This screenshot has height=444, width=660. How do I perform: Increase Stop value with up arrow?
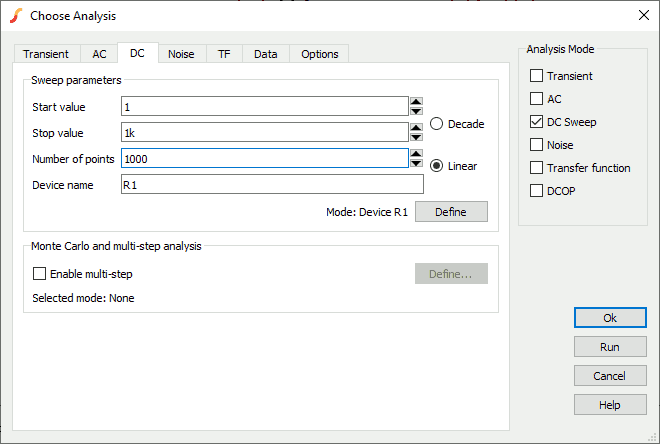click(x=416, y=127)
